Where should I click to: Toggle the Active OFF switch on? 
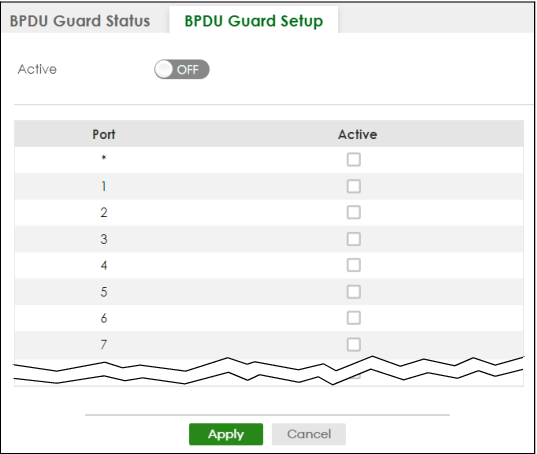pos(182,70)
